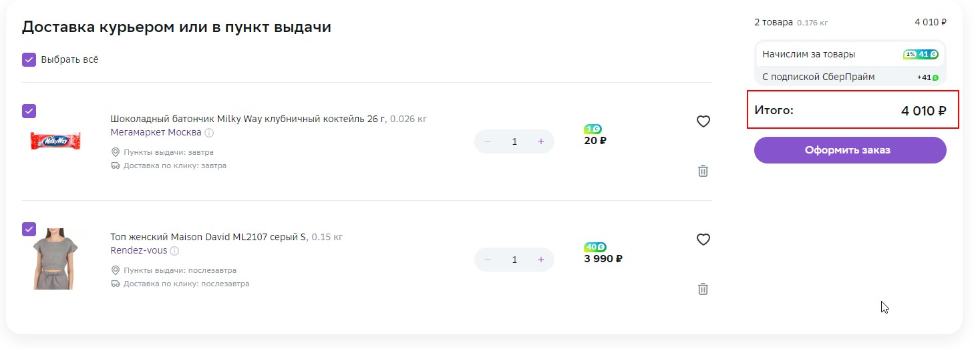This screenshot has width=980, height=349.
Task: Open the Rendez-vous seller link
Action: (x=138, y=250)
